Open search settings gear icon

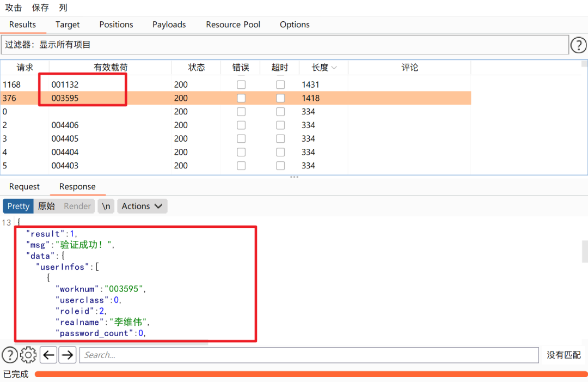[x=28, y=355]
